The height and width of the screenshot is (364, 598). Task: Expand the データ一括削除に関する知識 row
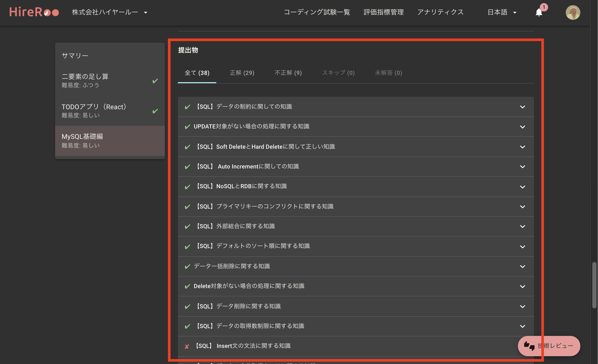click(x=356, y=266)
